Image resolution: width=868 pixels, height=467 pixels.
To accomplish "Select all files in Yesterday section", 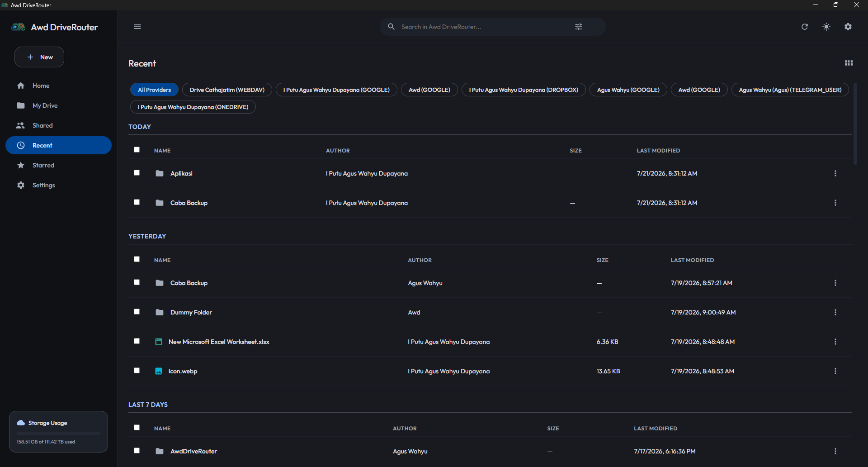I will coord(137,259).
